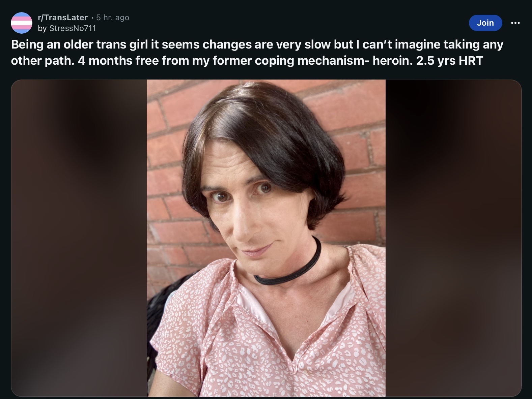Click the blurred left side of media container
Image resolution: width=532 pixels, height=399 pixels.
point(79,238)
